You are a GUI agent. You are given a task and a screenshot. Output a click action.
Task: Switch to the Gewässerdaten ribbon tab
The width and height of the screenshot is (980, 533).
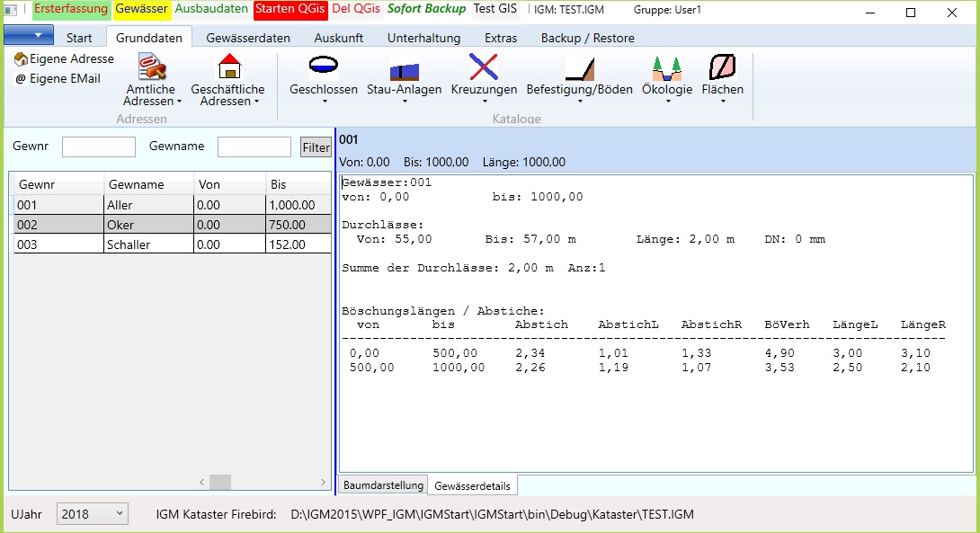pos(248,38)
